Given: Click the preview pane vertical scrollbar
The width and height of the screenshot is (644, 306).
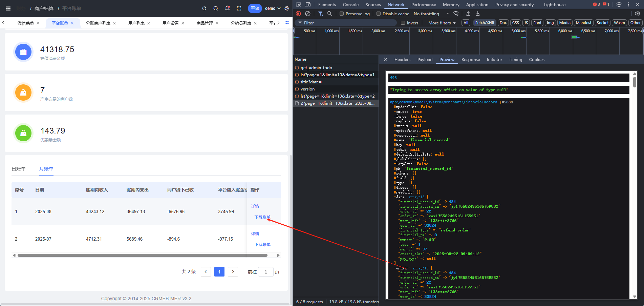Looking at the screenshot, I should [635, 82].
